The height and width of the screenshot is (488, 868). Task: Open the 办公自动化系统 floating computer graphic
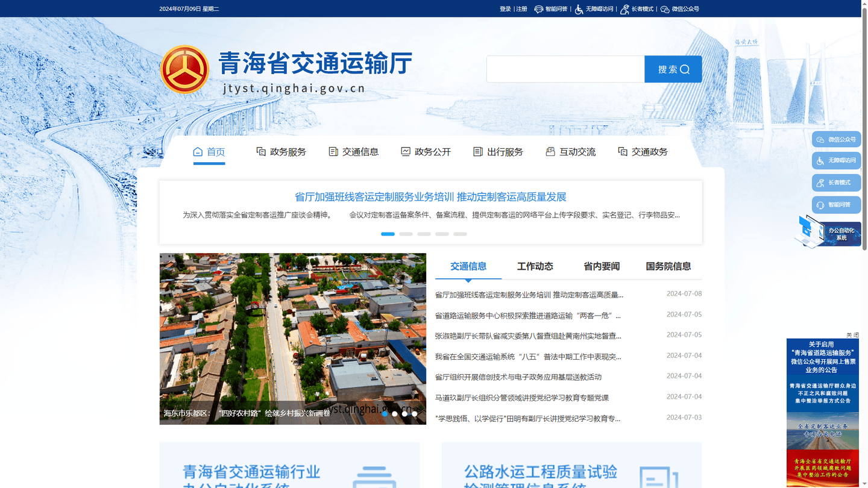(x=828, y=232)
